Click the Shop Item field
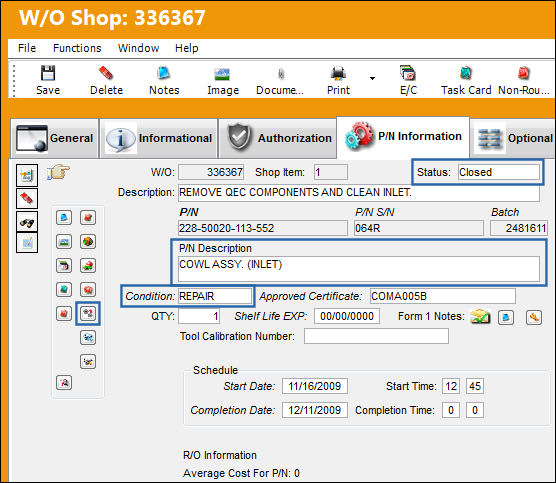This screenshot has width=556, height=483. point(330,172)
